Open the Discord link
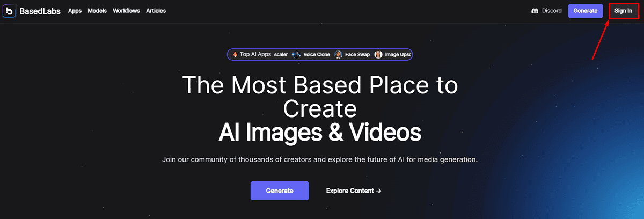Viewport: 644px width, 219px height. coord(546,11)
